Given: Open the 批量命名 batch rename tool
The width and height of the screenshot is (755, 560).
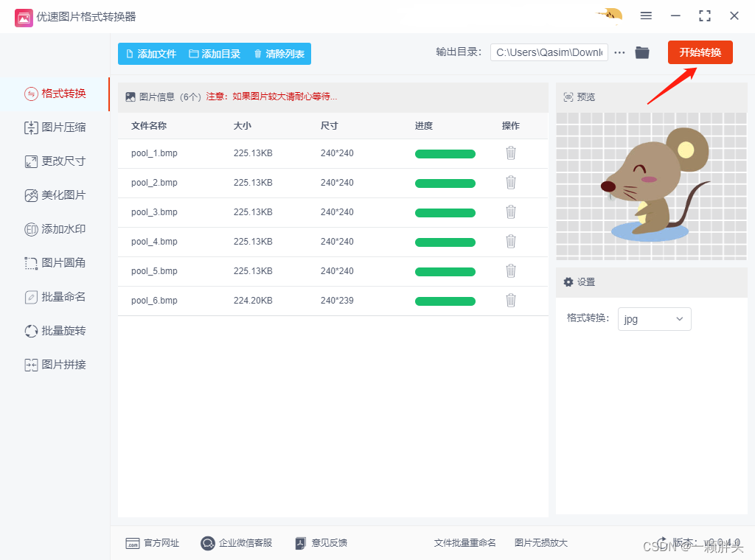Looking at the screenshot, I should 55,297.
